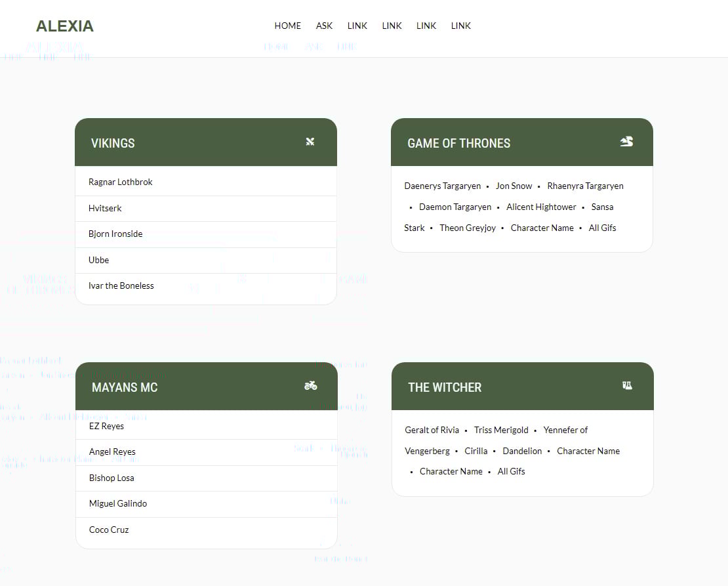
Task: Open Geralt of Rivia link
Action: coord(432,430)
